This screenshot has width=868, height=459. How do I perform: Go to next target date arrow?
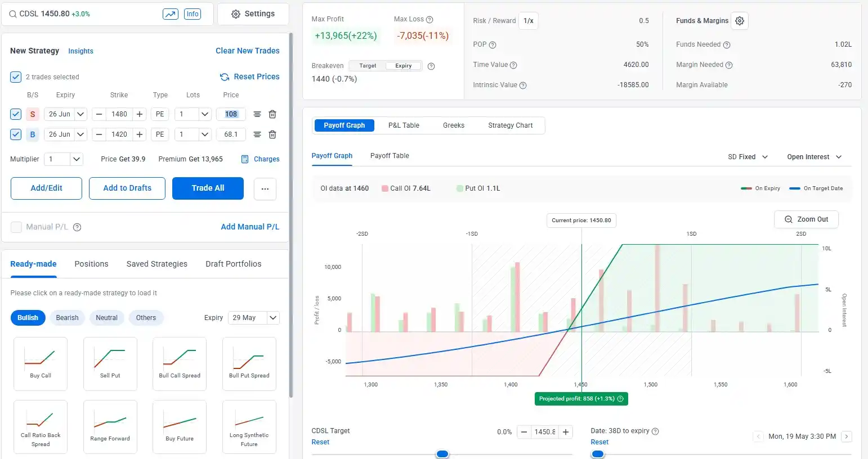click(x=847, y=436)
